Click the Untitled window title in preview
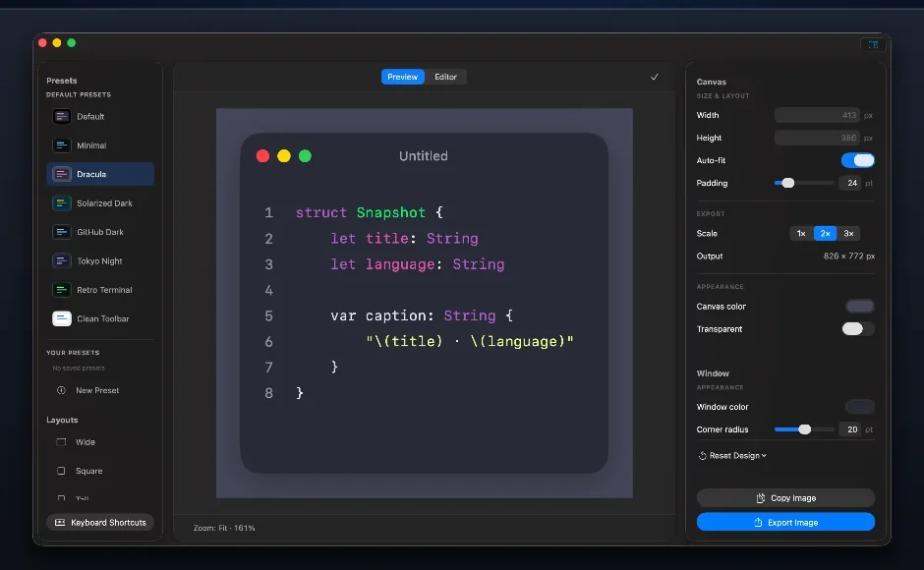The height and width of the screenshot is (570, 924). pos(423,155)
